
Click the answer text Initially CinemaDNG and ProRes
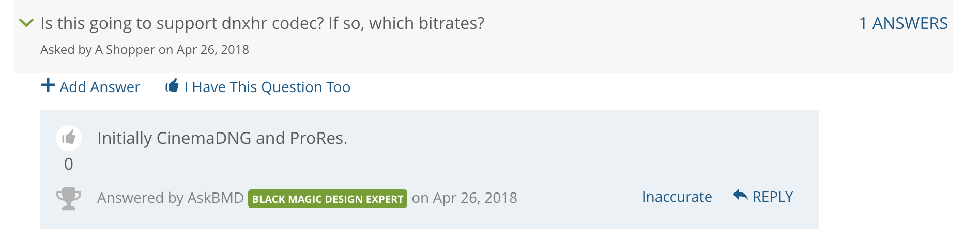(222, 138)
